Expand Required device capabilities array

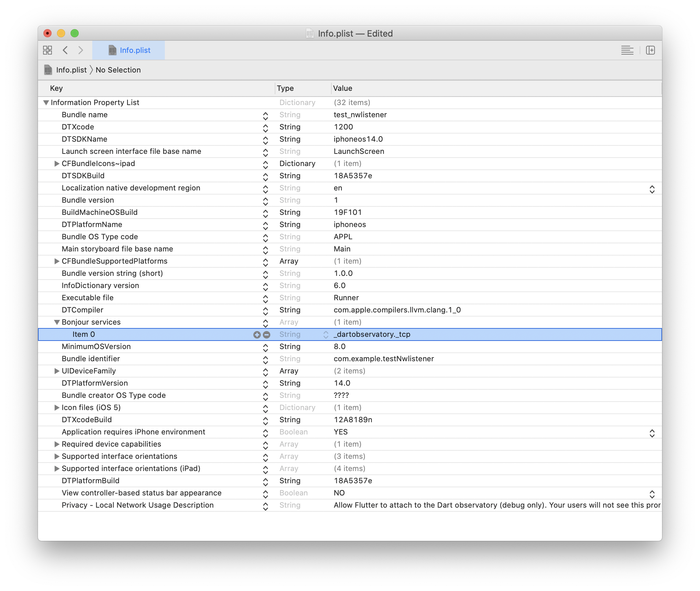[x=57, y=444]
